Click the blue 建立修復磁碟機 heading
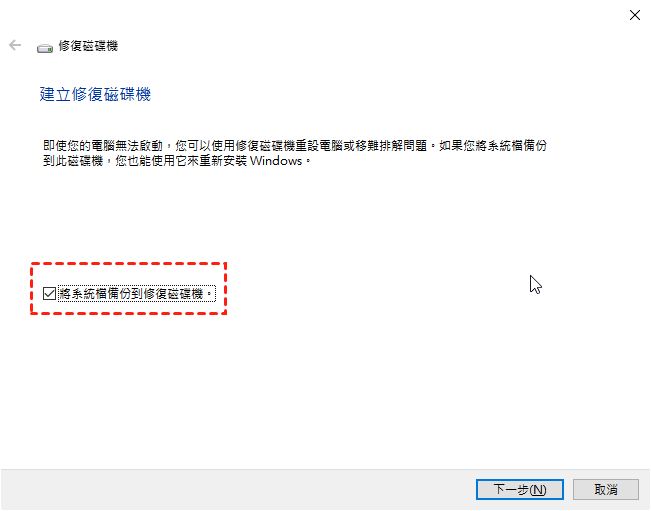Viewport: 651px width, 511px height. [x=95, y=94]
